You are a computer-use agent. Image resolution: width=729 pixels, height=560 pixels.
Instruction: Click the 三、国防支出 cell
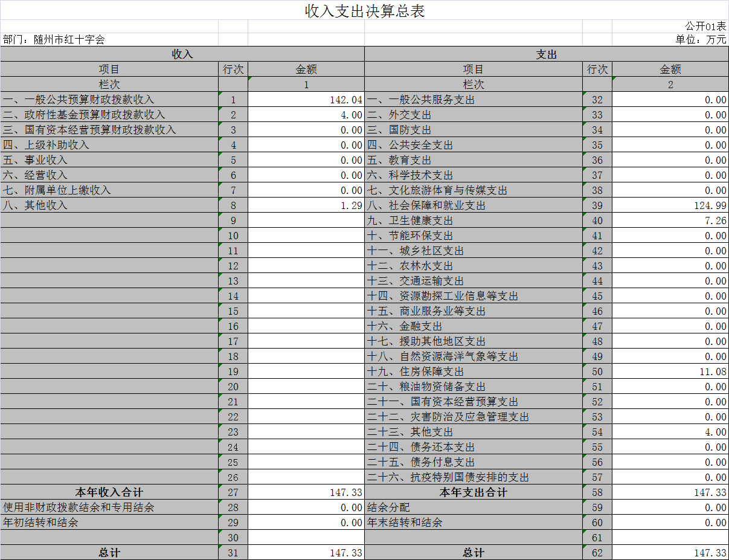click(474, 130)
